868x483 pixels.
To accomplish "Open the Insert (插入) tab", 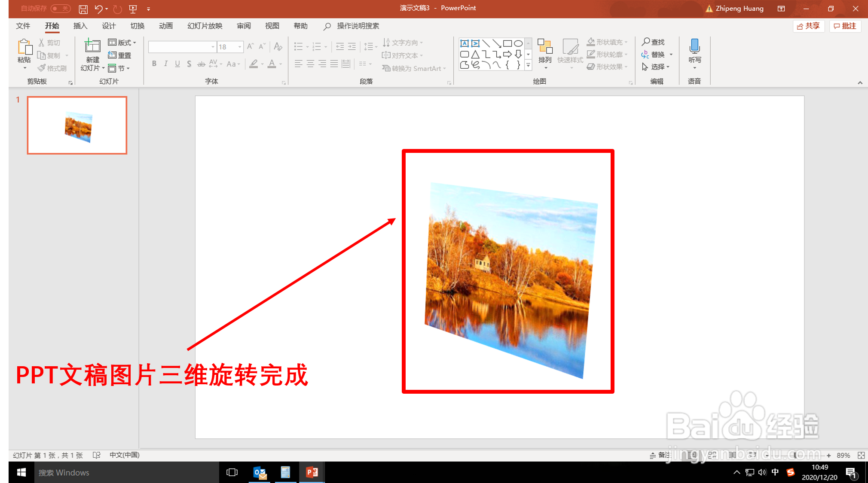I will pyautogui.click(x=80, y=26).
